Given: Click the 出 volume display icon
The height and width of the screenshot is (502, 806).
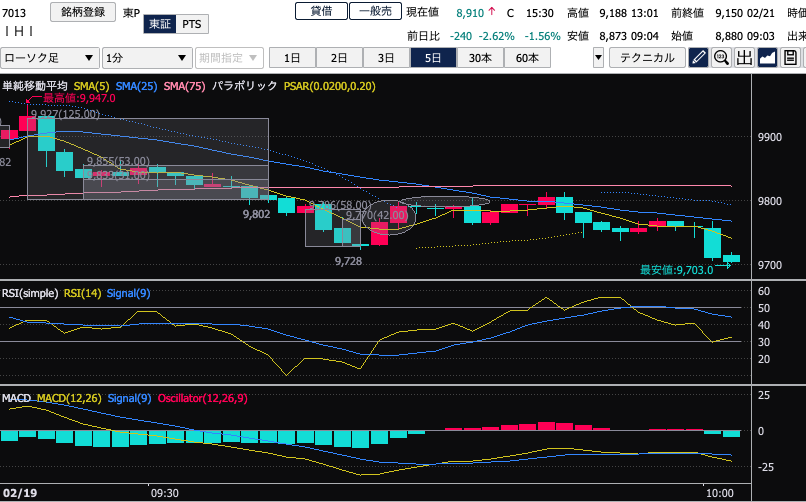Looking at the screenshot, I should coord(744,57).
